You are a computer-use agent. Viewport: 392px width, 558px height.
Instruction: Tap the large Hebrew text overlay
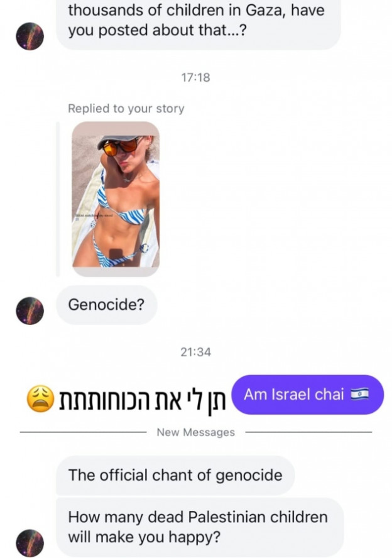(x=142, y=399)
